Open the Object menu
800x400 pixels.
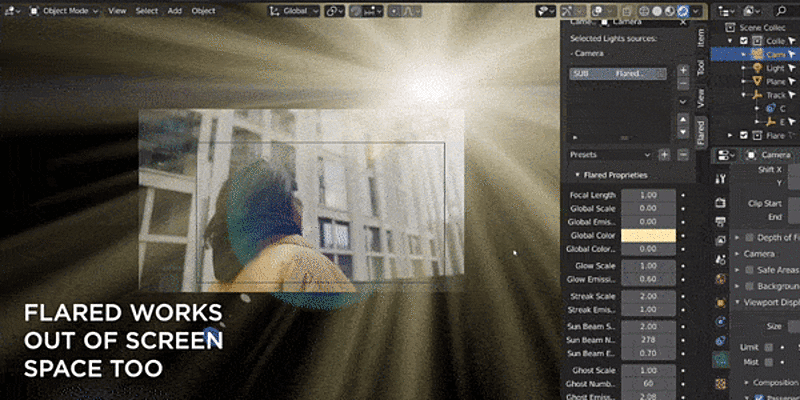point(203,11)
